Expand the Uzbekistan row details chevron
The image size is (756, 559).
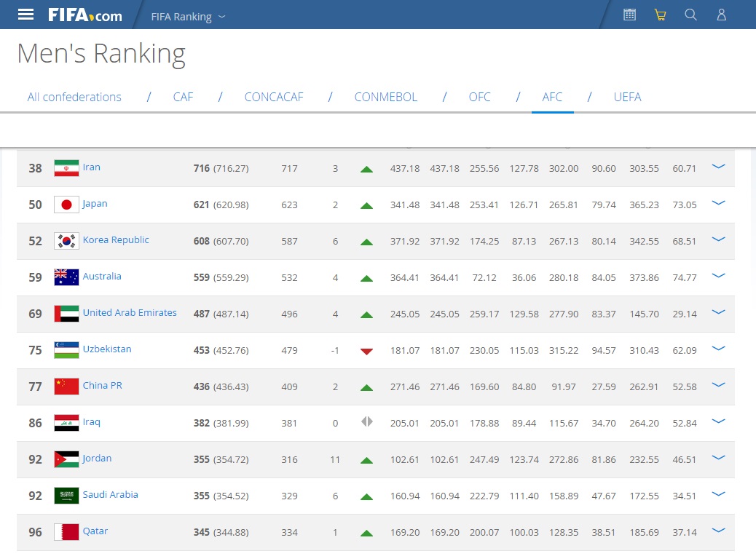[x=718, y=349]
